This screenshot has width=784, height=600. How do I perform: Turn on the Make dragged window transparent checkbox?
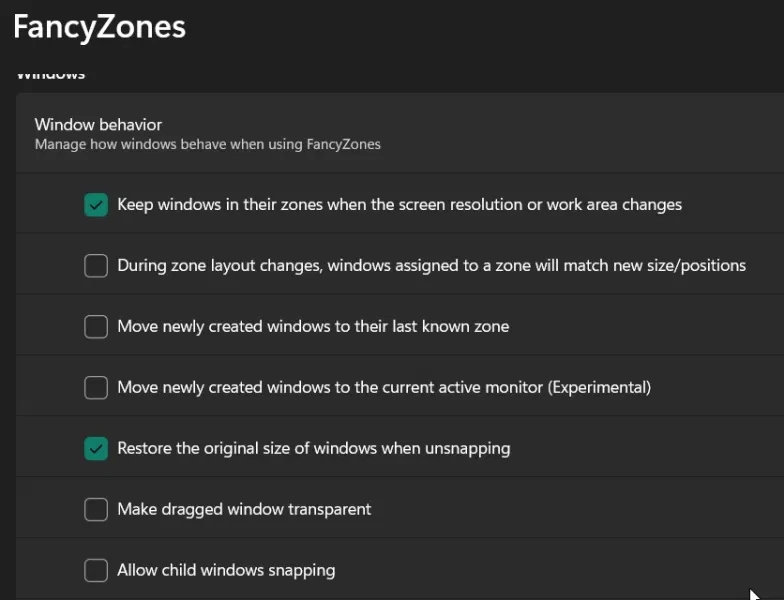96,509
